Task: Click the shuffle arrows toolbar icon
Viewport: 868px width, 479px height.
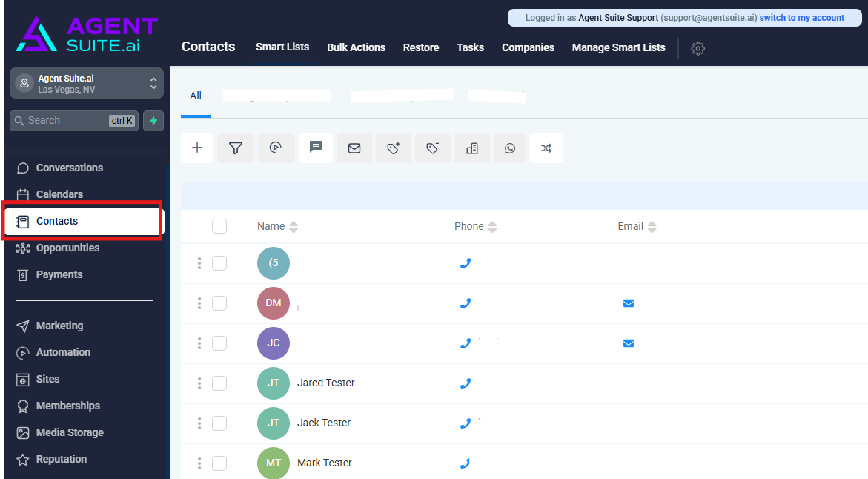Action: [546, 148]
